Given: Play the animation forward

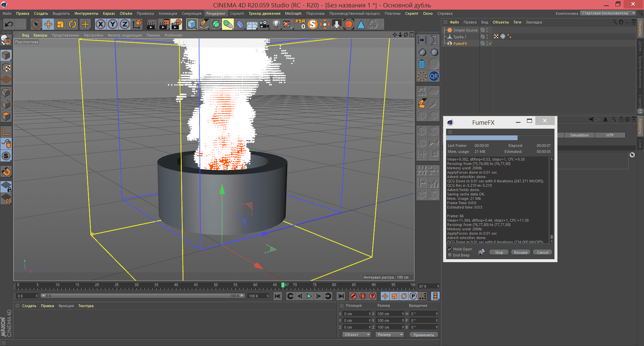Looking at the screenshot, I should pos(309,296).
